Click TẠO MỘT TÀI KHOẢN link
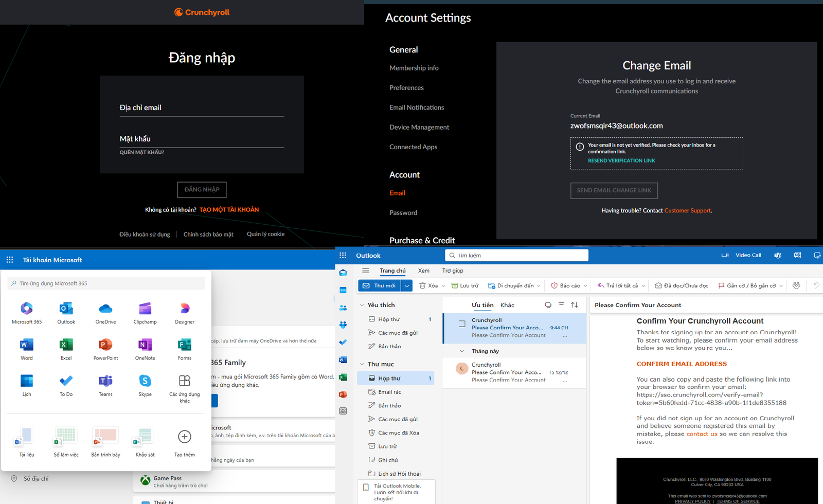Screen dimensions: 823x504 coord(229,210)
